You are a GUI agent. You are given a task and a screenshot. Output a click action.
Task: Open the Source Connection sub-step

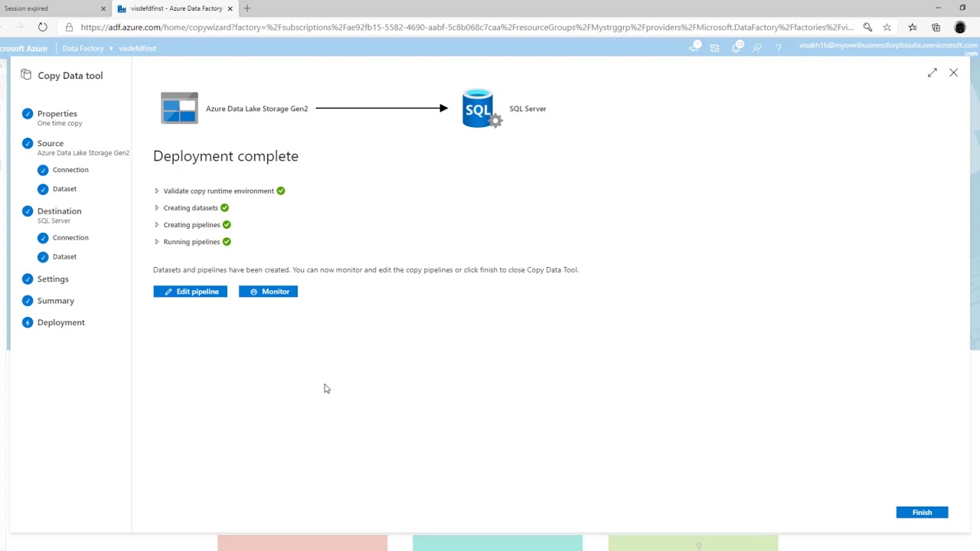(70, 170)
